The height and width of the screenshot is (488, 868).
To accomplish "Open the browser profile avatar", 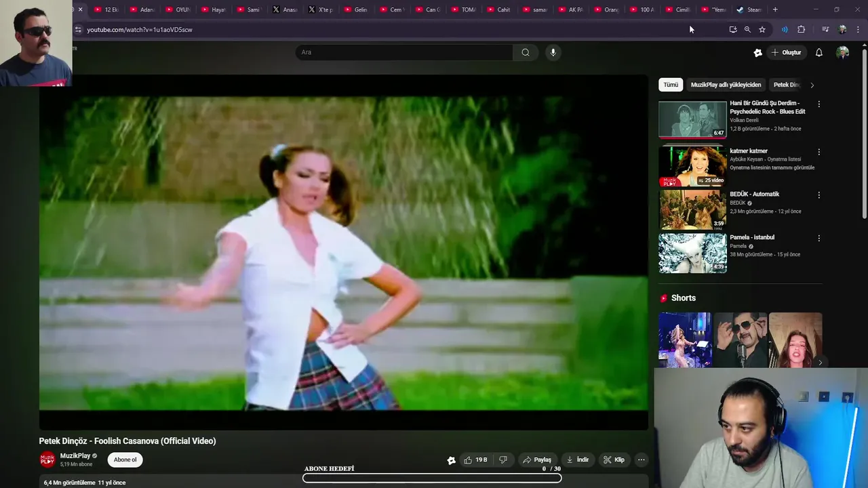I will click(842, 29).
